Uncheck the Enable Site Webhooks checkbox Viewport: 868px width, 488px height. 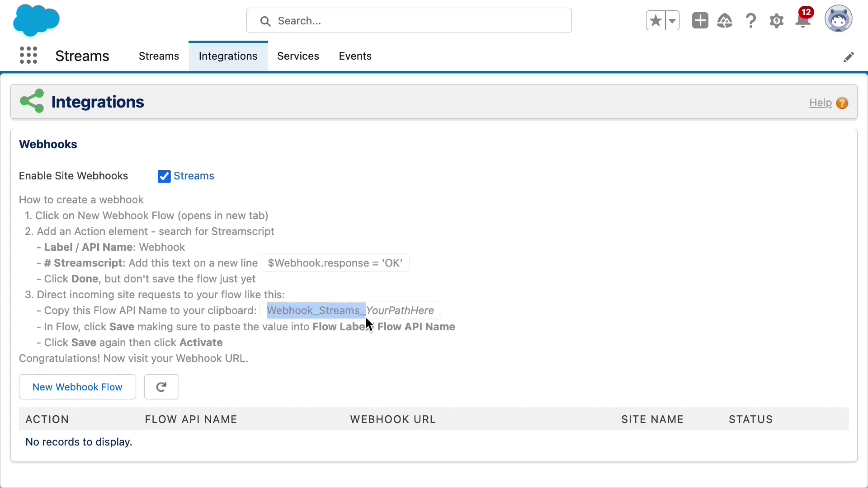point(164,176)
